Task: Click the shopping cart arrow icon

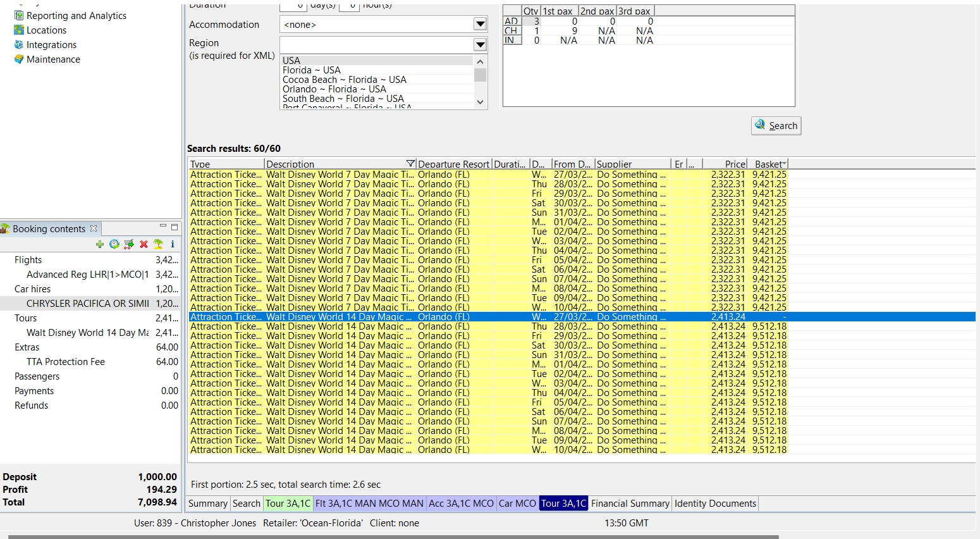Action: tap(129, 244)
